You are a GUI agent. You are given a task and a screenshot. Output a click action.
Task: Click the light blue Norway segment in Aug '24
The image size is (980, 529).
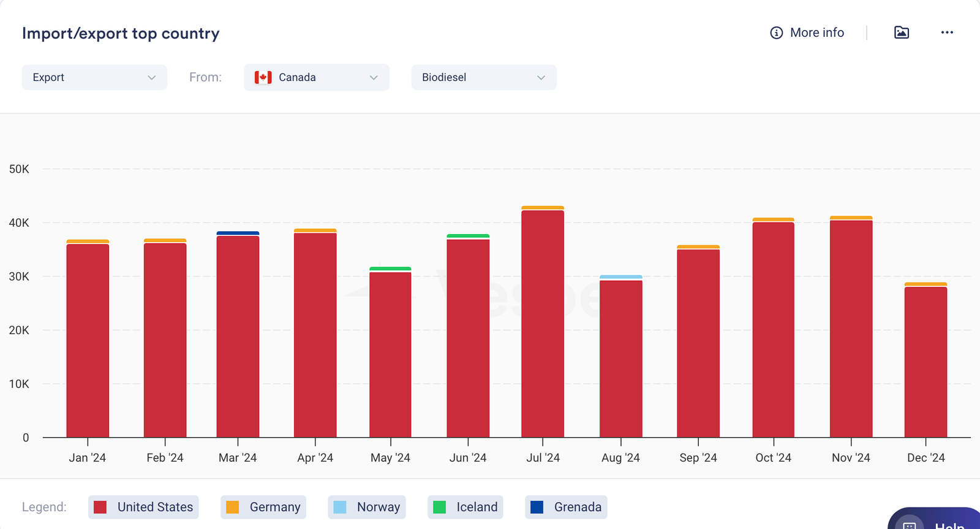(x=620, y=277)
